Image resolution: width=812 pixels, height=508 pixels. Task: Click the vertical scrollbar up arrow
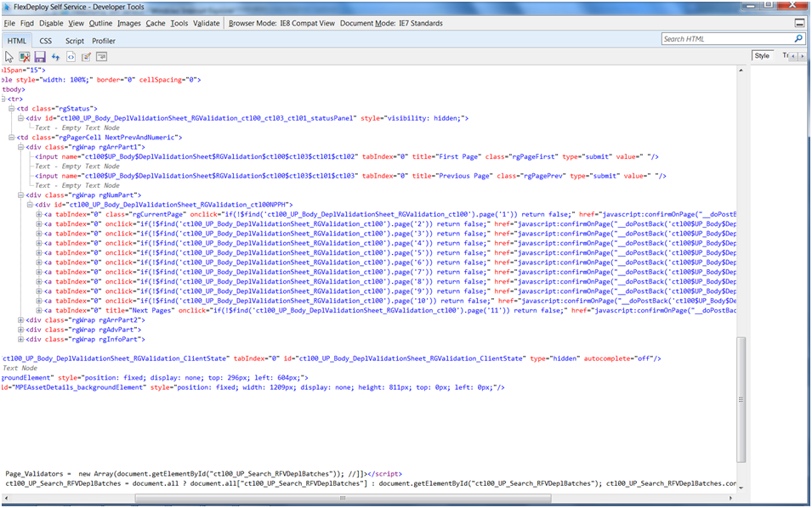pyautogui.click(x=741, y=70)
